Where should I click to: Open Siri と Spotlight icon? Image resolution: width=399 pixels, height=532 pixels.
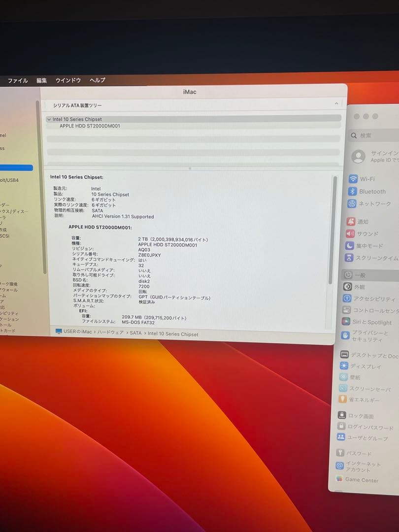coord(346,321)
